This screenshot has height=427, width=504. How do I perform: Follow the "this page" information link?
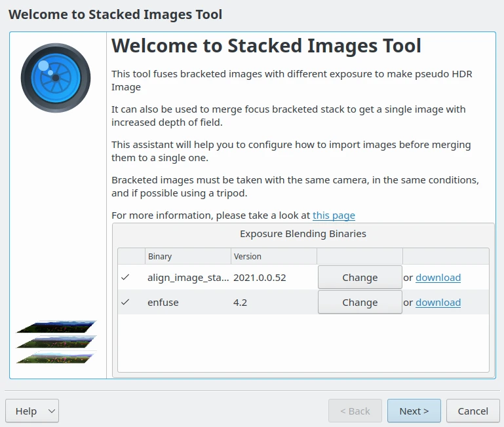334,215
